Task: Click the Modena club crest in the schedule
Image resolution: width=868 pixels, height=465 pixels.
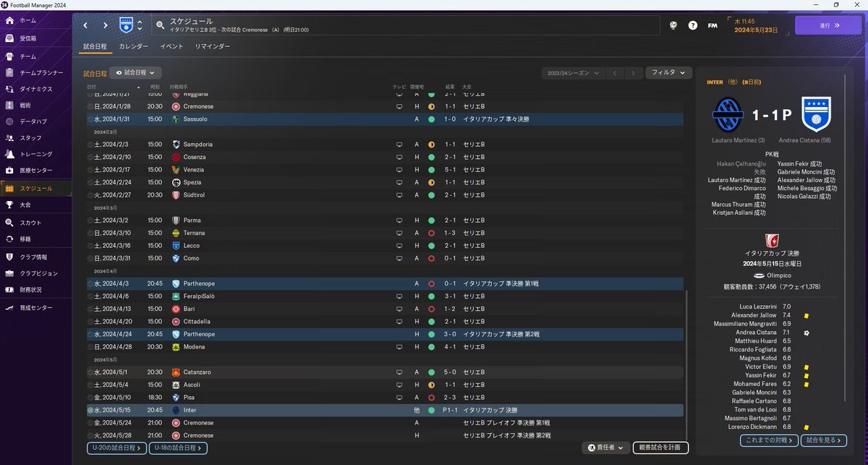Action: [x=176, y=347]
